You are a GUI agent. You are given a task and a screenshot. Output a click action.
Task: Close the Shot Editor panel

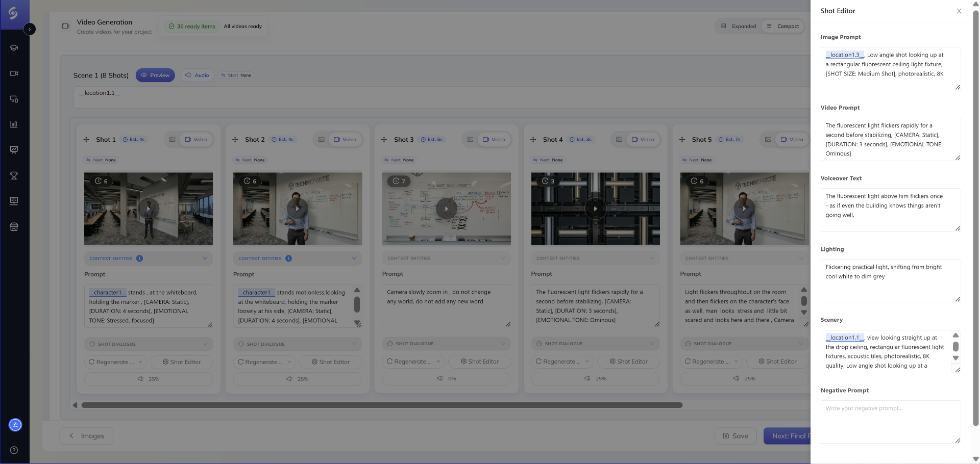click(959, 11)
